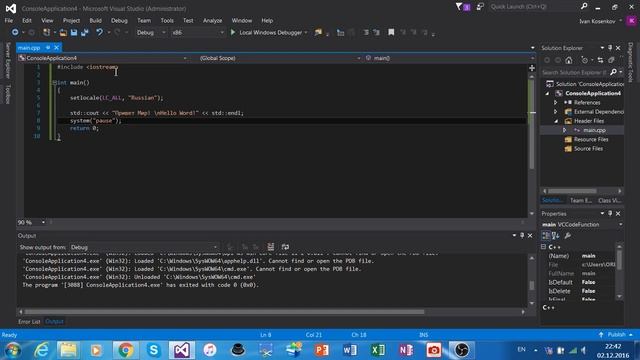Open Google Chrome from the taskbar
The image size is (640, 360).
click(x=126, y=350)
